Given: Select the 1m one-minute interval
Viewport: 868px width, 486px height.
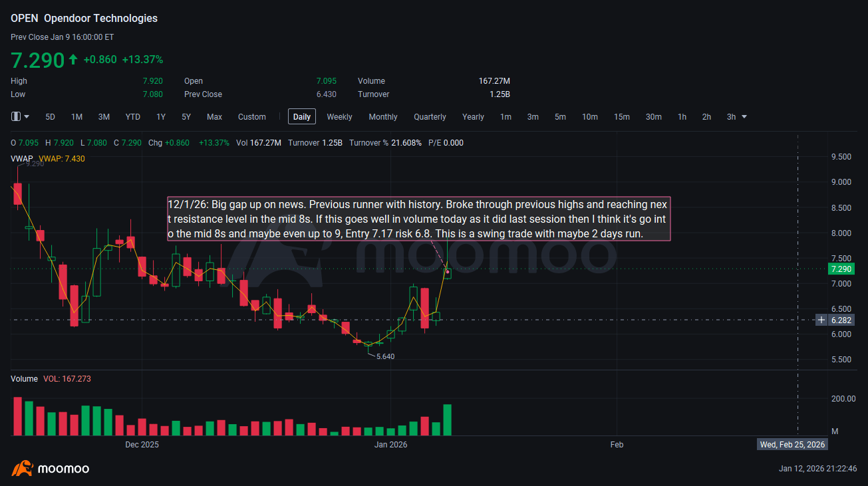Looking at the screenshot, I should [506, 117].
